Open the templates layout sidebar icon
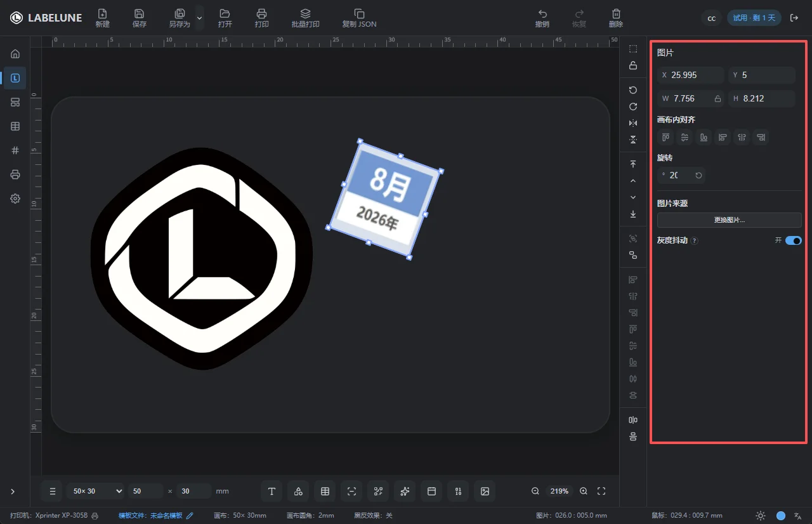 [x=15, y=102]
